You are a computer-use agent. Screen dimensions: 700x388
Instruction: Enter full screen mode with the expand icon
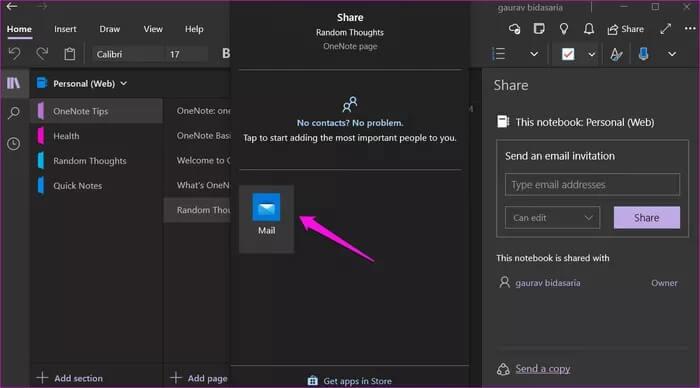point(666,29)
